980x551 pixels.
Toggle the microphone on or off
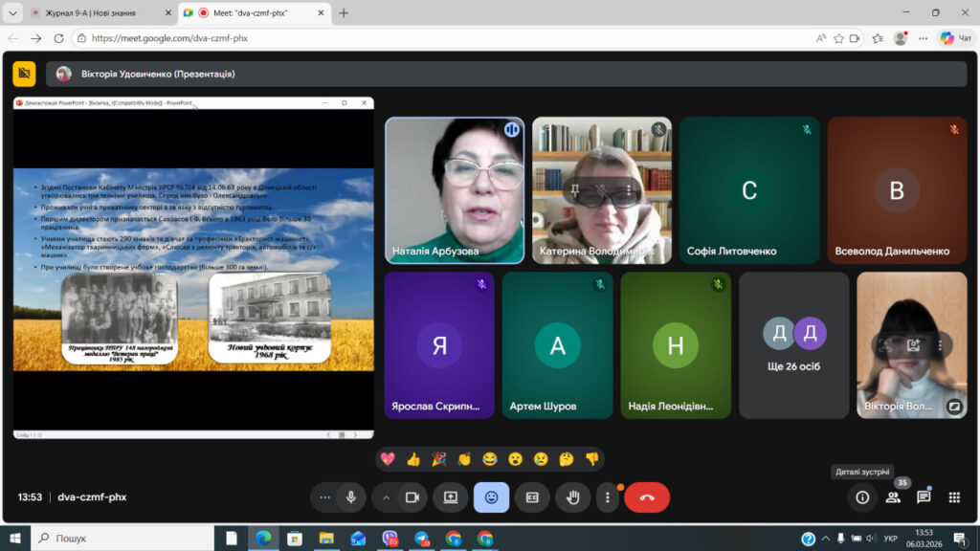pos(351,497)
